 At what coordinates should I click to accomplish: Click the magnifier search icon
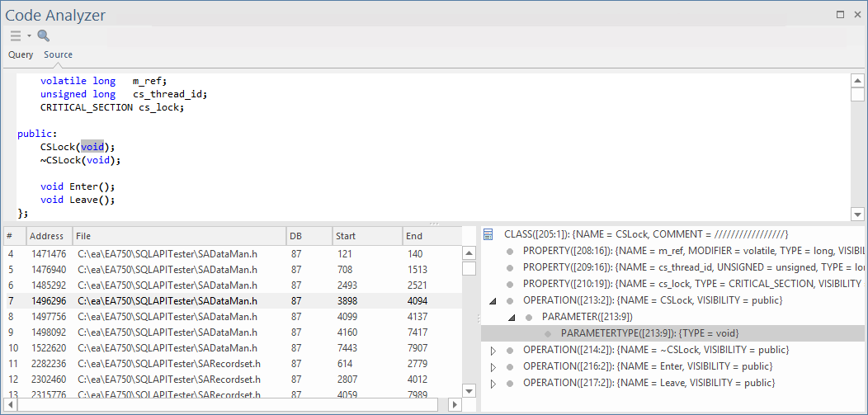44,35
